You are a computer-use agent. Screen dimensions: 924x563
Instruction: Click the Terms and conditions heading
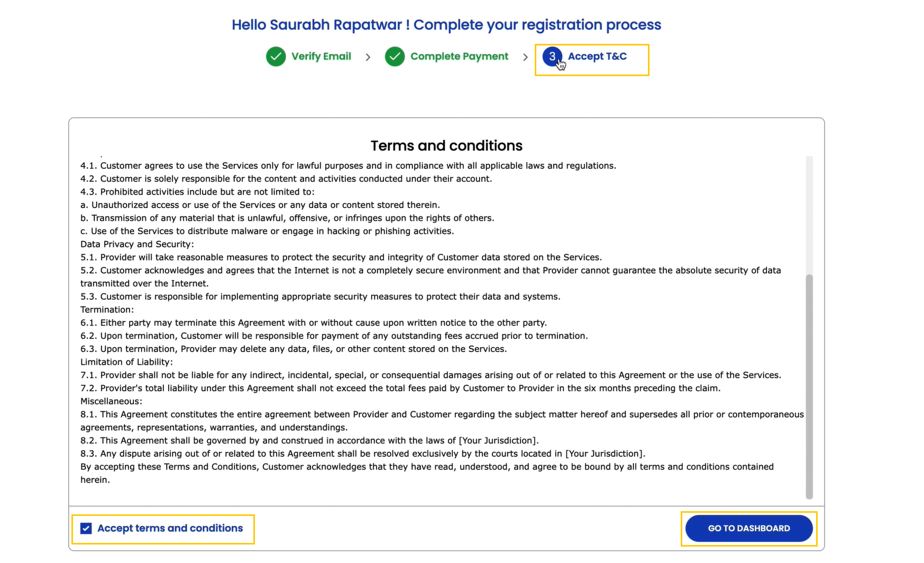click(447, 145)
